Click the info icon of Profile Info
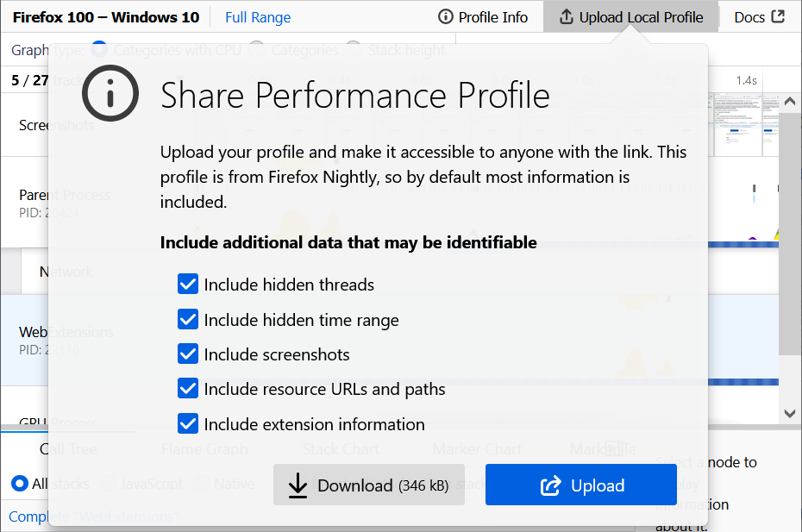This screenshot has width=802, height=532. point(446,17)
